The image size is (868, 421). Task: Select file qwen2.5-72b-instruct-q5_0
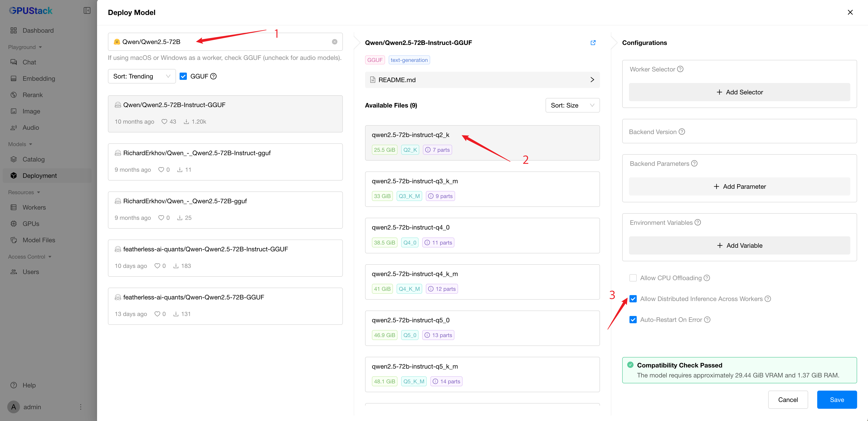tap(482, 328)
